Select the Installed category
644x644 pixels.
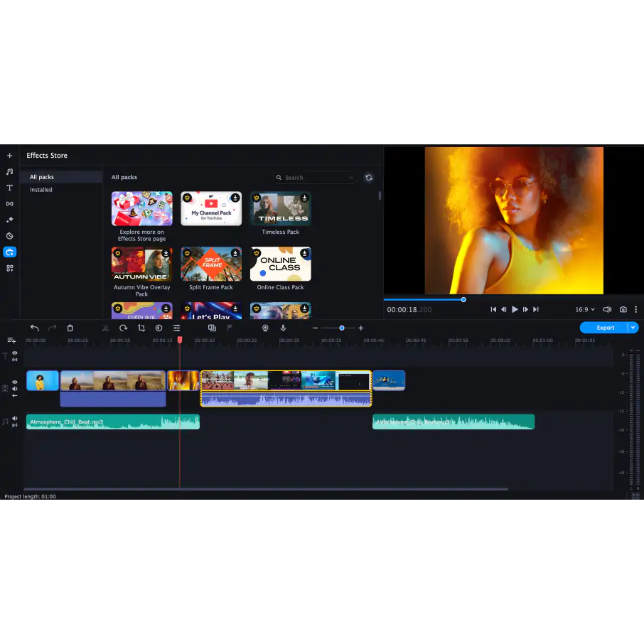tap(61, 190)
